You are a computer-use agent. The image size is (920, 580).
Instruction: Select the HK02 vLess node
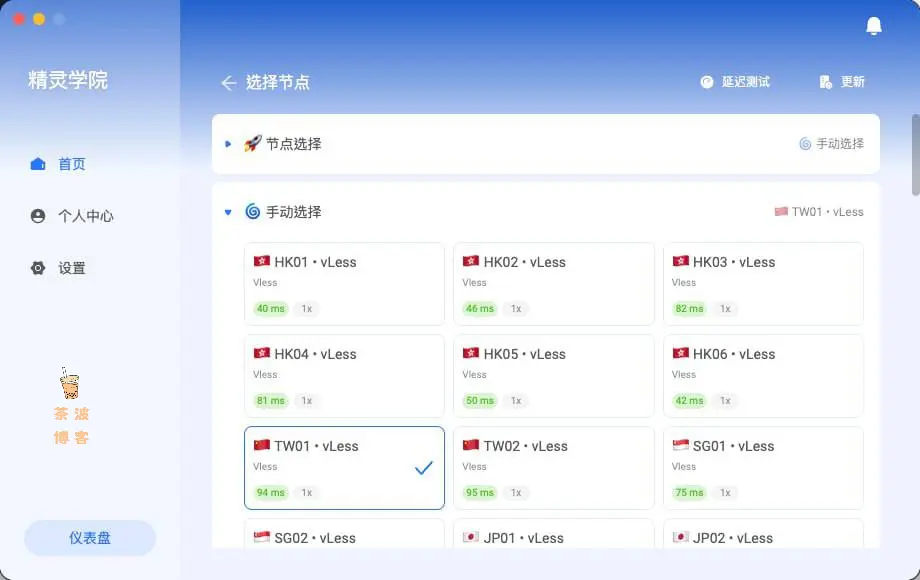click(554, 284)
